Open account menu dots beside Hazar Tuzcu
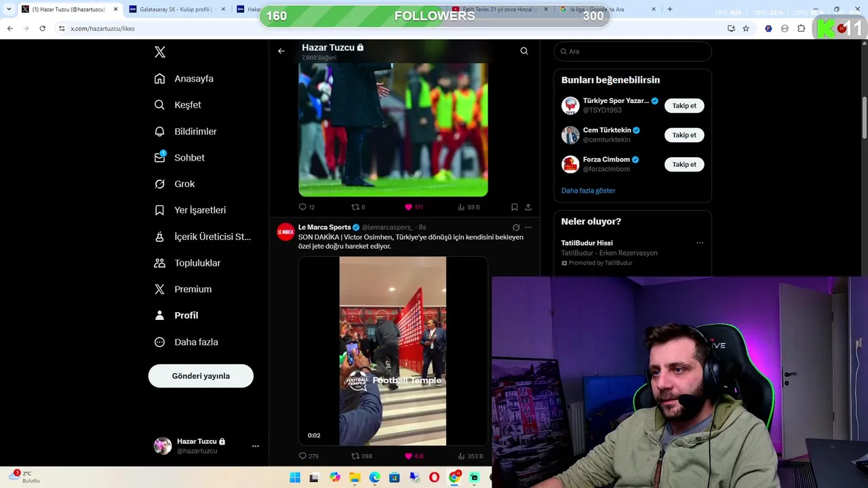 point(256,446)
